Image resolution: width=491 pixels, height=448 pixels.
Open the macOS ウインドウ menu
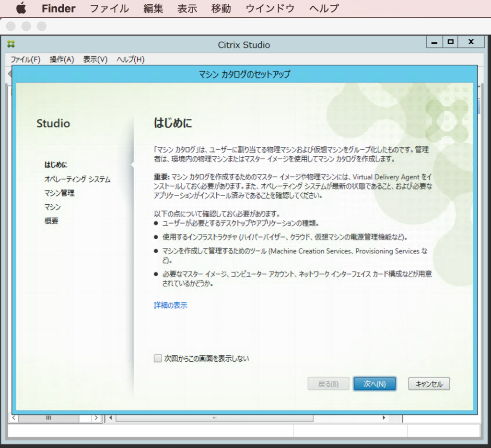coord(270,9)
